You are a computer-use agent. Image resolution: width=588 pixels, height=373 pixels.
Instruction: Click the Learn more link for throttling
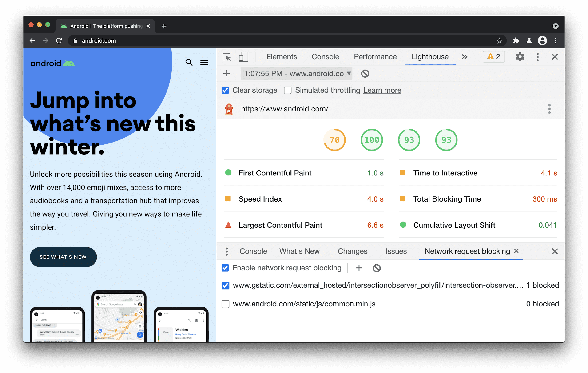[382, 91]
